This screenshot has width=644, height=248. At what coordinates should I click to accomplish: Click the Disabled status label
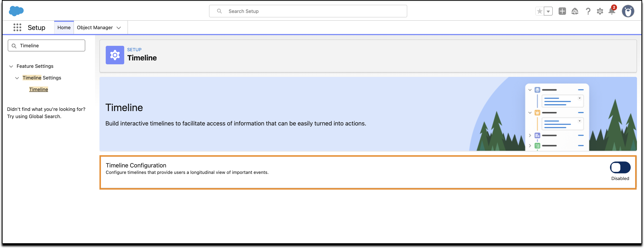click(620, 179)
